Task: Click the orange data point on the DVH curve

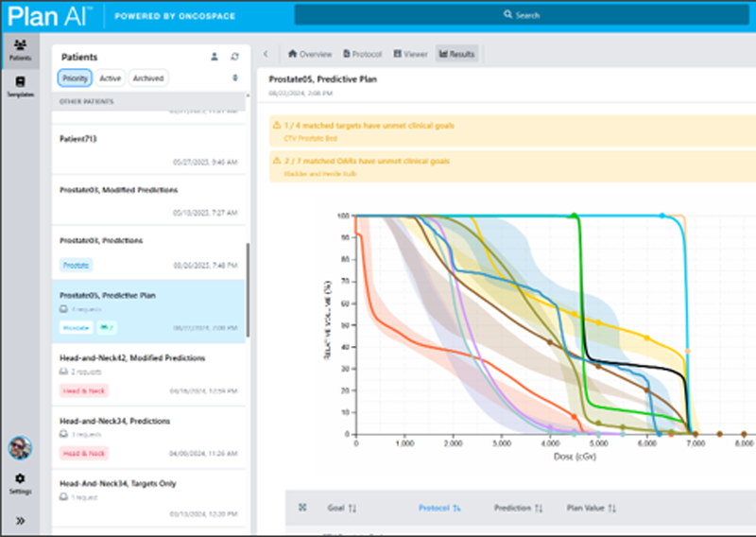Action: [x=574, y=417]
